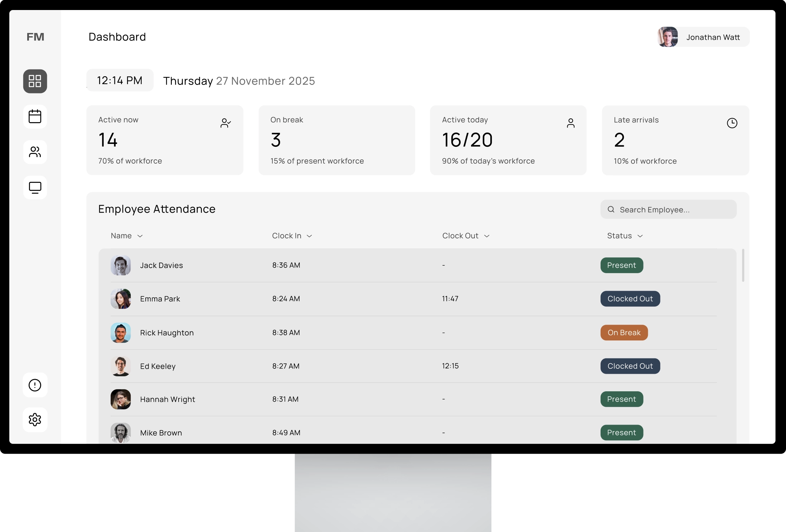Click the user-check icon on Active now card
The width and height of the screenshot is (786, 532).
pyautogui.click(x=225, y=123)
